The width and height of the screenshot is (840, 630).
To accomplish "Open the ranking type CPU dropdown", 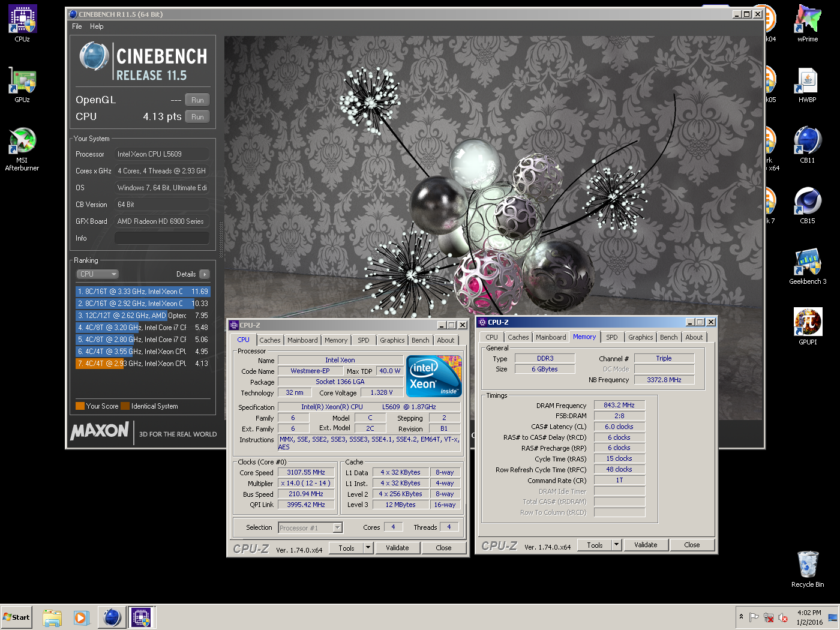I will [98, 274].
